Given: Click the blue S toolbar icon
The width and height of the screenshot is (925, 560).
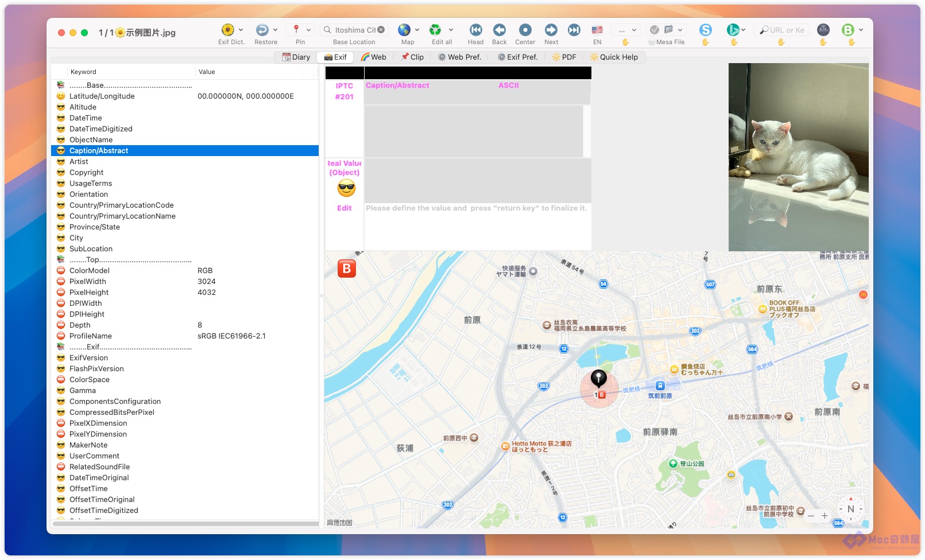Looking at the screenshot, I should [x=706, y=30].
